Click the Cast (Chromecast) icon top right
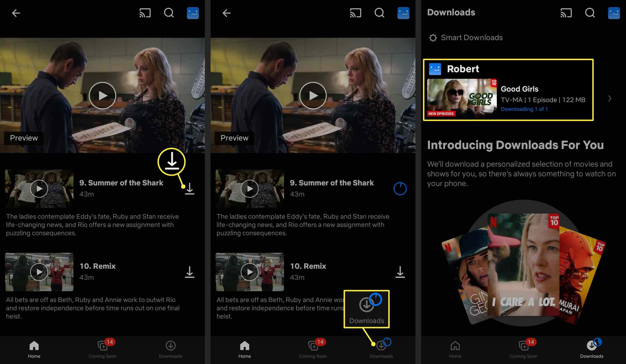The width and height of the screenshot is (626, 364). 565,12
